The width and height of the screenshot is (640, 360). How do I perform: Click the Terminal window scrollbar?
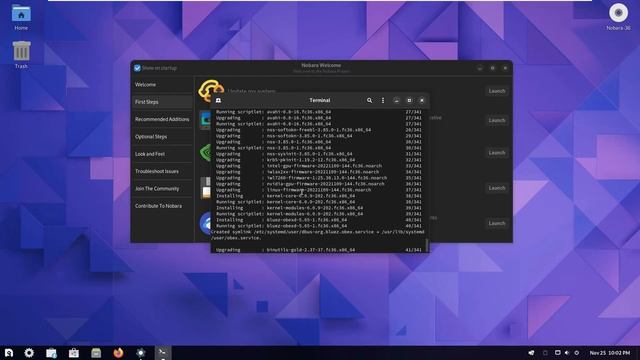coord(427,245)
